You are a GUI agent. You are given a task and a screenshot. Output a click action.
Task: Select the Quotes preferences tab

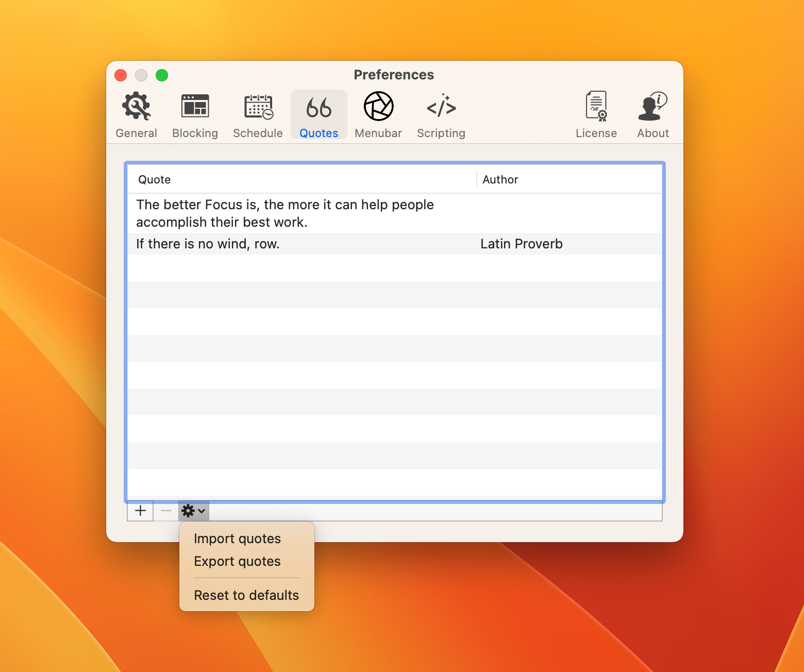pos(319,115)
